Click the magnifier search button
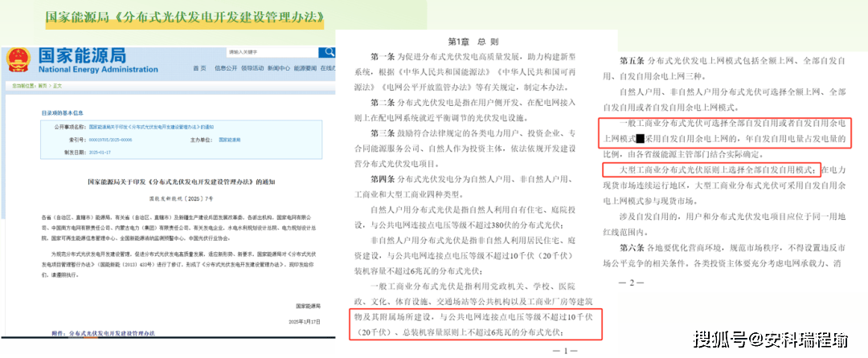This screenshot has height=358, width=868. (x=327, y=52)
